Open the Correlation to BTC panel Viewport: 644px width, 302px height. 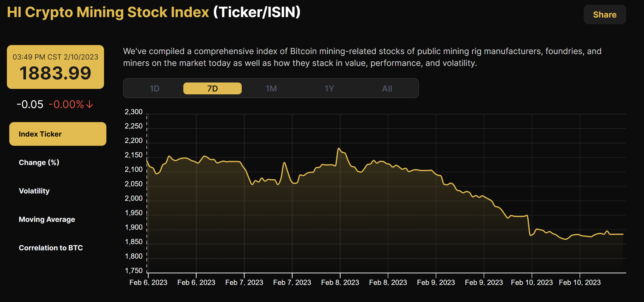click(51, 248)
